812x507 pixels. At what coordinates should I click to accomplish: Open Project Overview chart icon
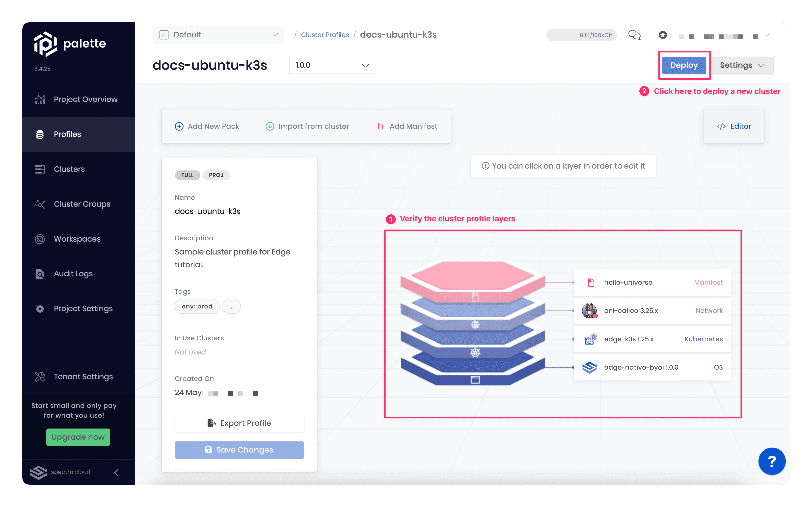[x=40, y=99]
